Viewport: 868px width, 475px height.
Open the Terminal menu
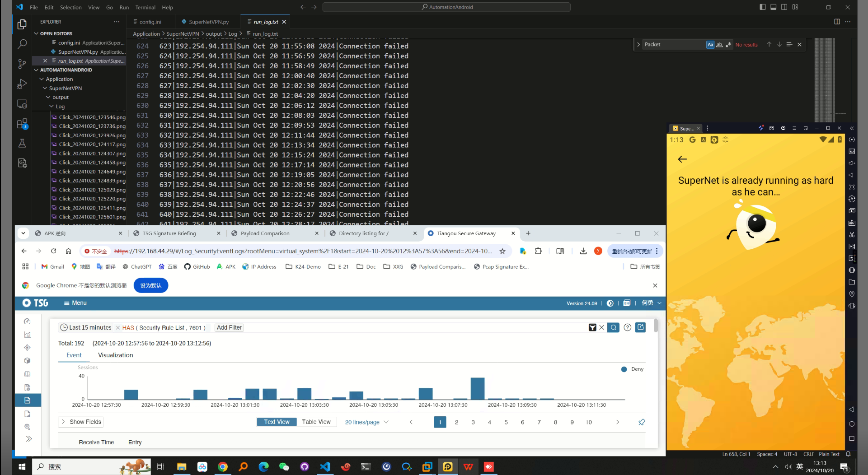click(145, 7)
